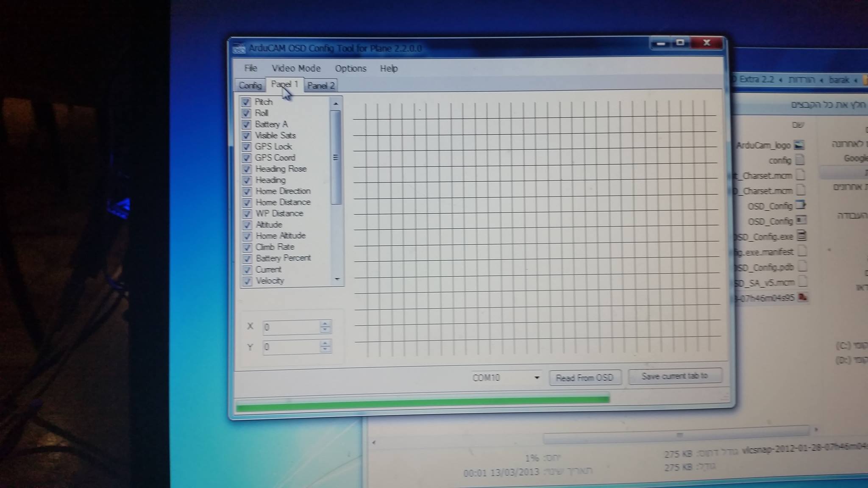The height and width of the screenshot is (488, 868).
Task: Click the config file icon in Explorer
Action: pyautogui.click(x=800, y=160)
